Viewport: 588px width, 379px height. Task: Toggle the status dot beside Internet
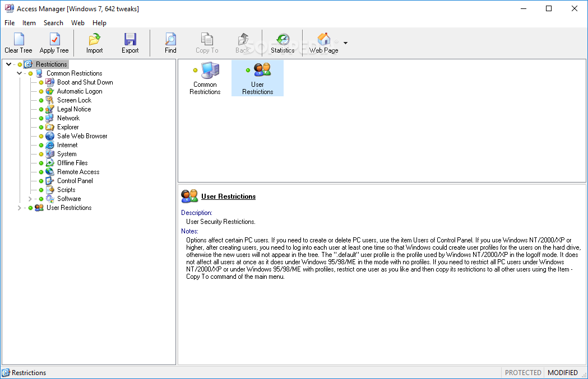pos(41,146)
